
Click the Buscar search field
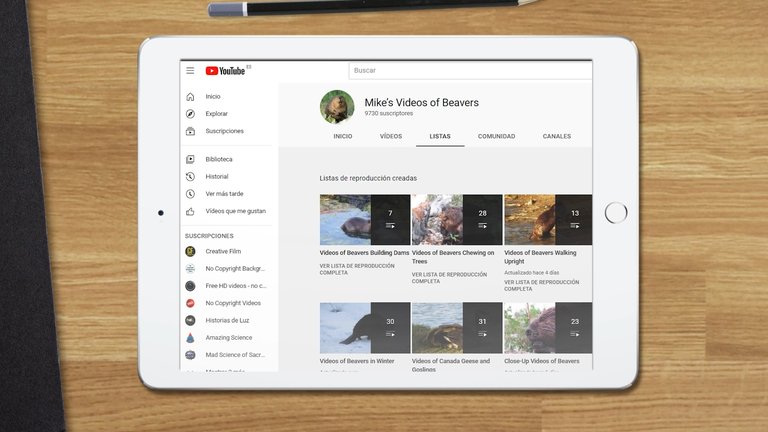click(470, 70)
